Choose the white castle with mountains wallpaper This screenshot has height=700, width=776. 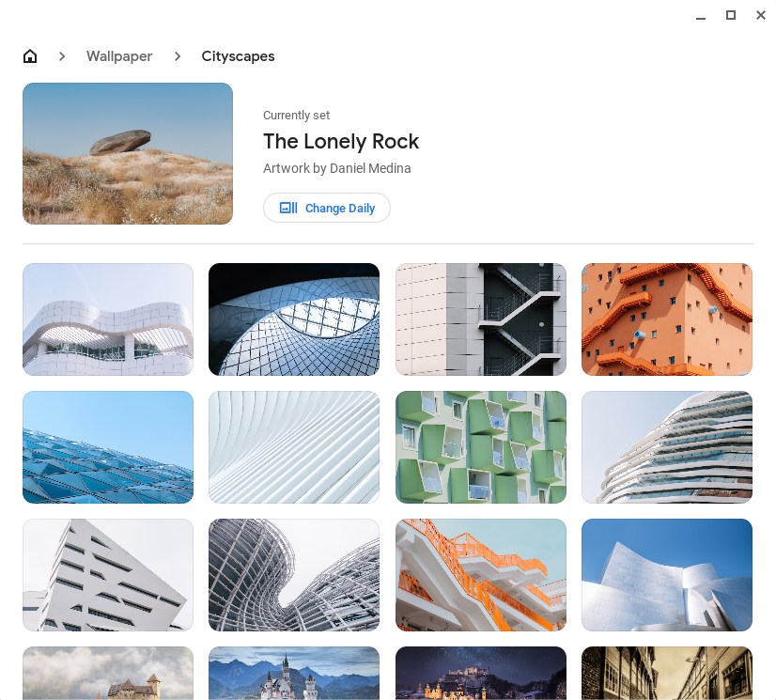pos(294,674)
